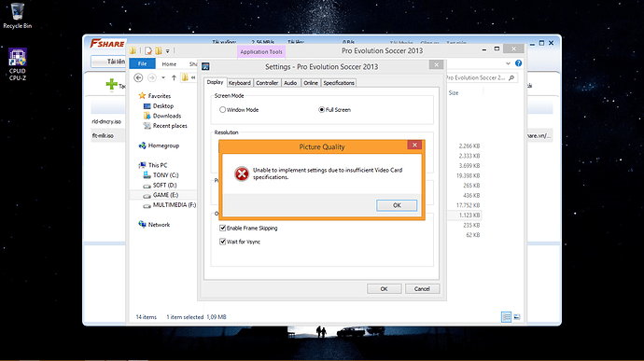This screenshot has width=644, height=361.
Task: Click the Size column header
Action: [454, 93]
